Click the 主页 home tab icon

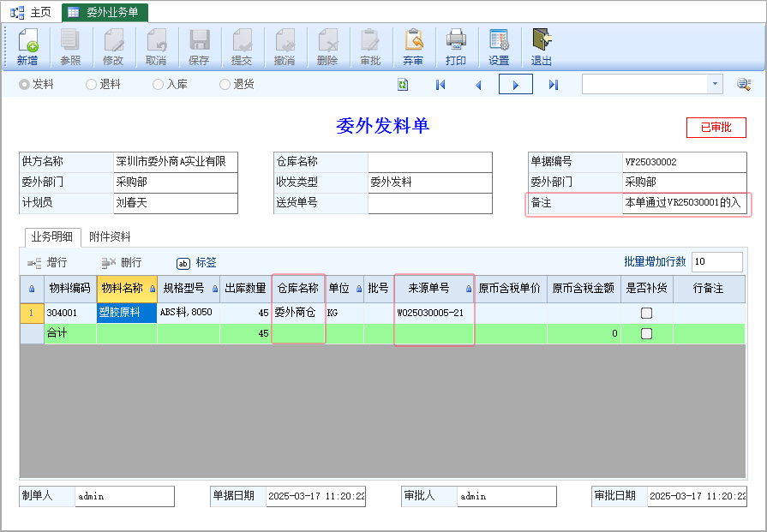click(x=17, y=13)
